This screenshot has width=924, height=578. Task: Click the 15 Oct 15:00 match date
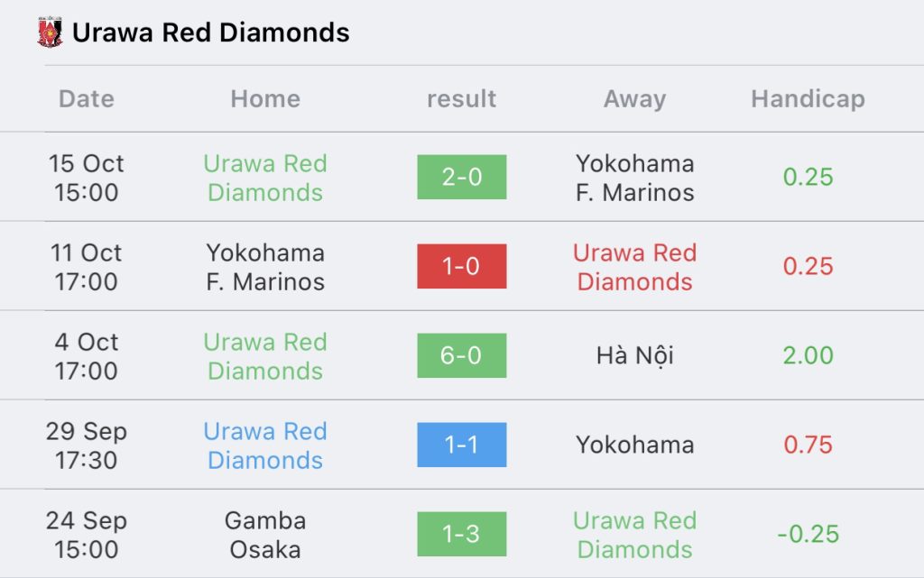point(86,178)
